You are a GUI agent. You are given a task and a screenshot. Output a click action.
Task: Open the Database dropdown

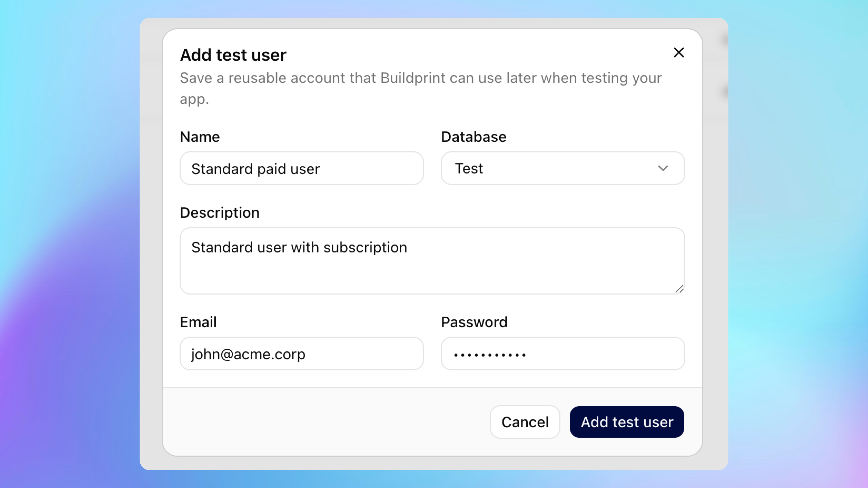[562, 168]
